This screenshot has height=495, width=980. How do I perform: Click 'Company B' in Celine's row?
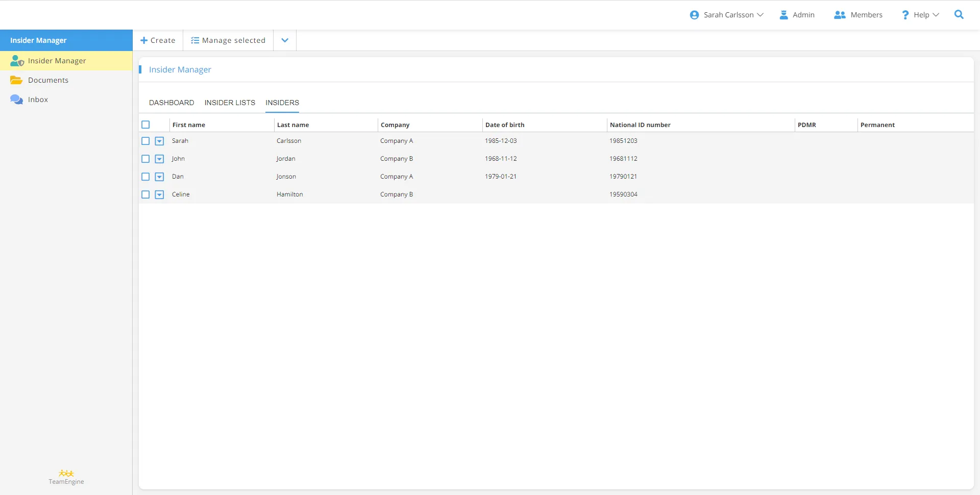(397, 194)
